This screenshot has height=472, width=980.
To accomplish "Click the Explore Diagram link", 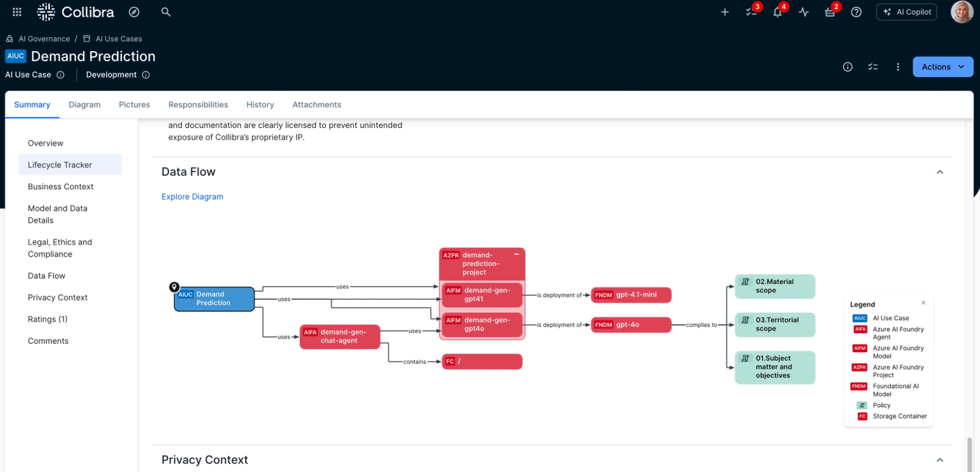I will 192,196.
